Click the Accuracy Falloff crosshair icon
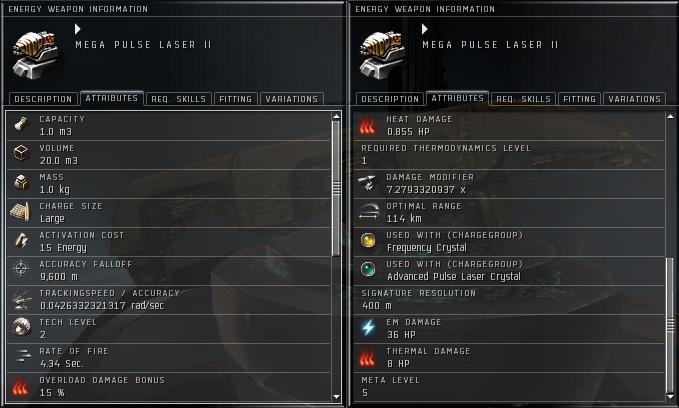This screenshot has height=408, width=679. [x=21, y=269]
